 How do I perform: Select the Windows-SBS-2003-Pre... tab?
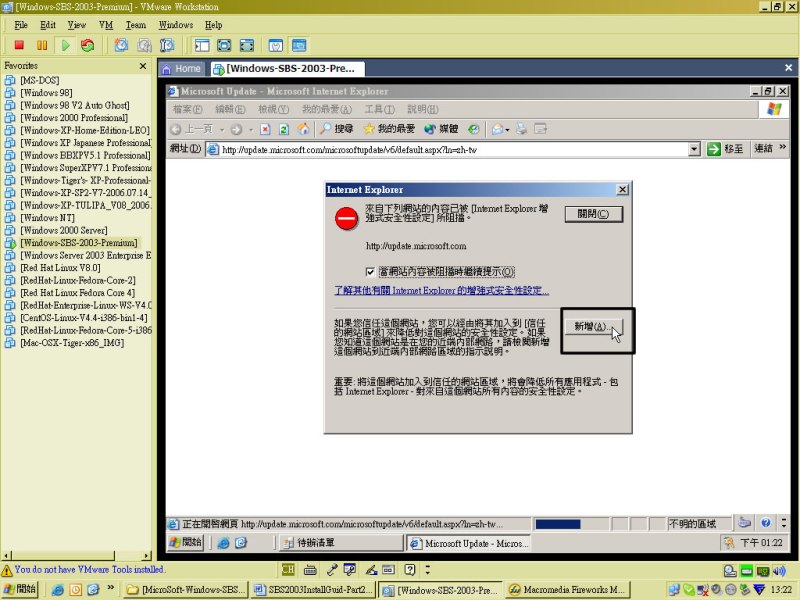287,69
